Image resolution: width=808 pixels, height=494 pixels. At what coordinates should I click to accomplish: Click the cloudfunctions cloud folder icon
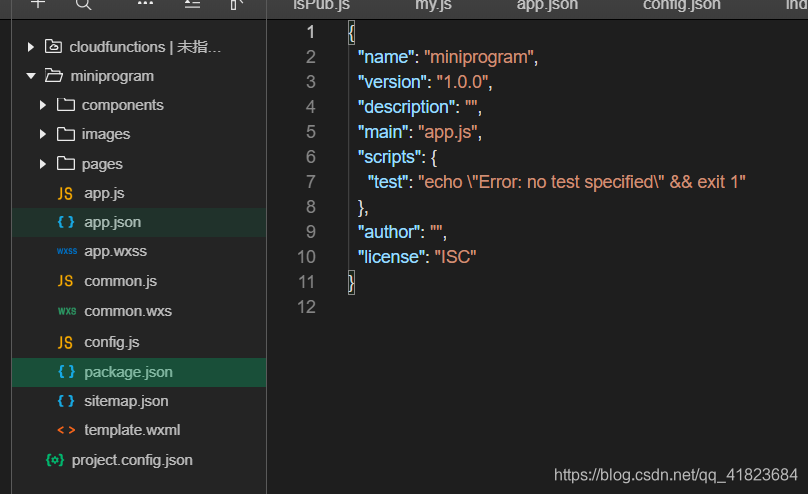pyautogui.click(x=52, y=47)
